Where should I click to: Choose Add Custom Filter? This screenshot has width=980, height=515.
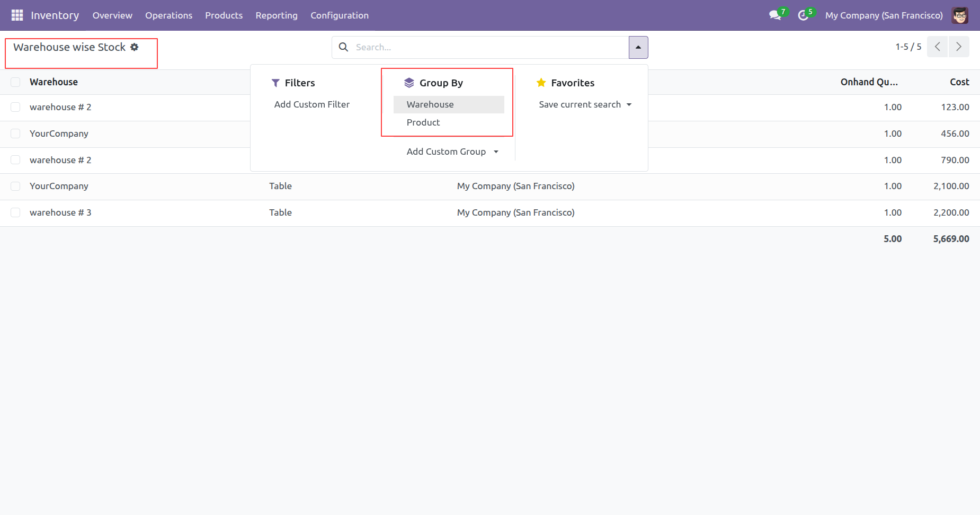pos(312,104)
